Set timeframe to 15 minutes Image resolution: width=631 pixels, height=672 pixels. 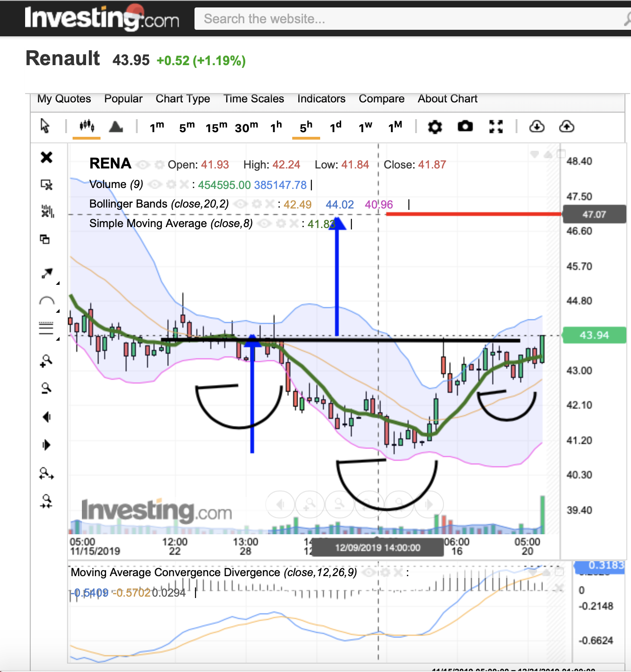pyautogui.click(x=216, y=127)
